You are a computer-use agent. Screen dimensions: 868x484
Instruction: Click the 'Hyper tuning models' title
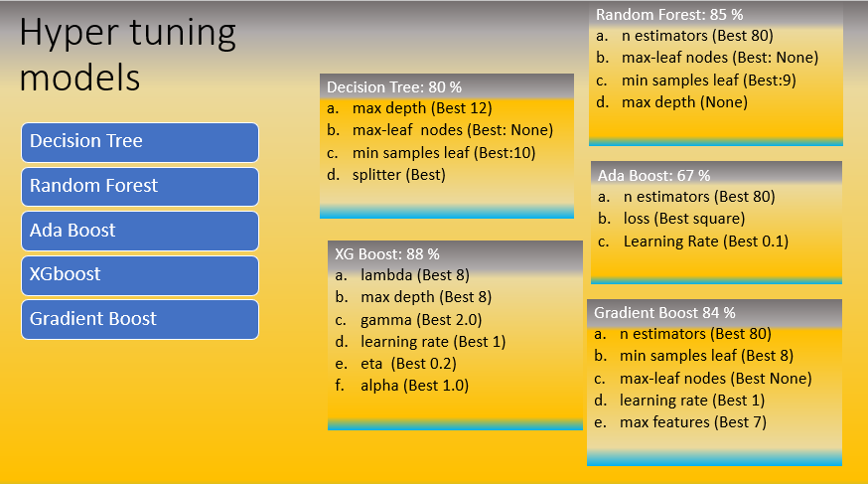click(x=128, y=55)
